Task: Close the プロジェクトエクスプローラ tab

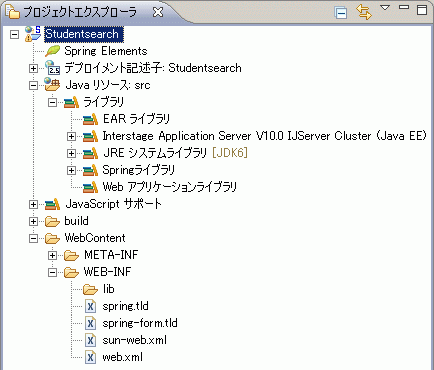Action: (158, 12)
